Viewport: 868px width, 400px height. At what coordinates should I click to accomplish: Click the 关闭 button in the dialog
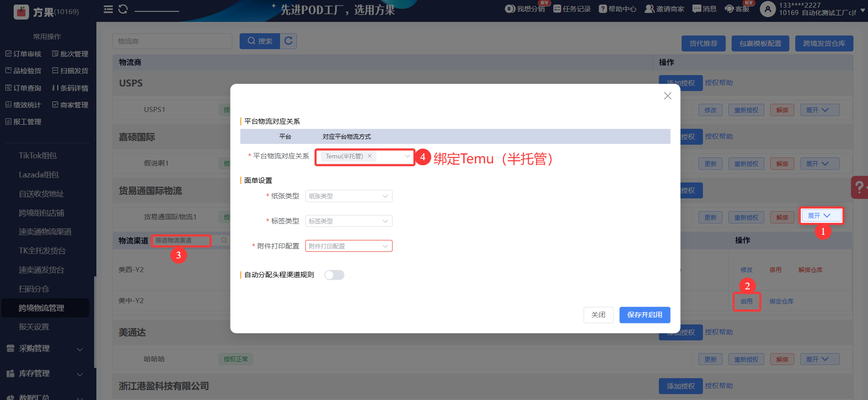(x=598, y=315)
